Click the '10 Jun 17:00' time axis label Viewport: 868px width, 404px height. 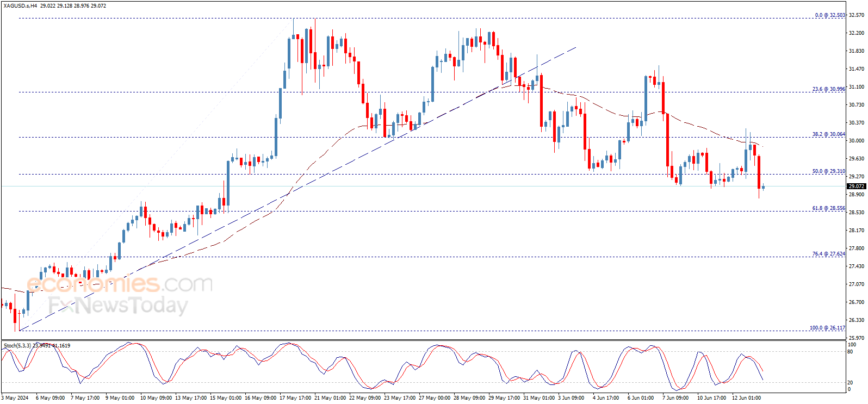[711, 398]
